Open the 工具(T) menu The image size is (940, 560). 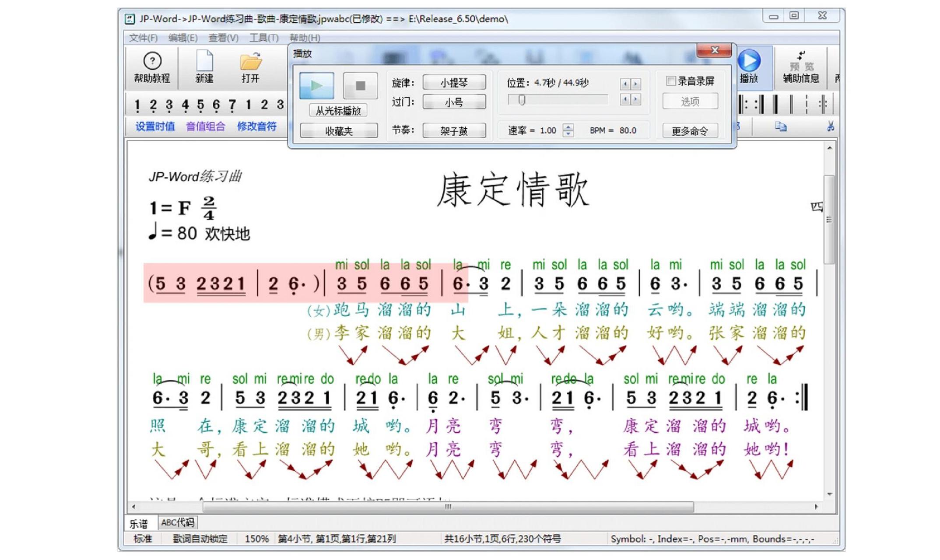coord(263,38)
